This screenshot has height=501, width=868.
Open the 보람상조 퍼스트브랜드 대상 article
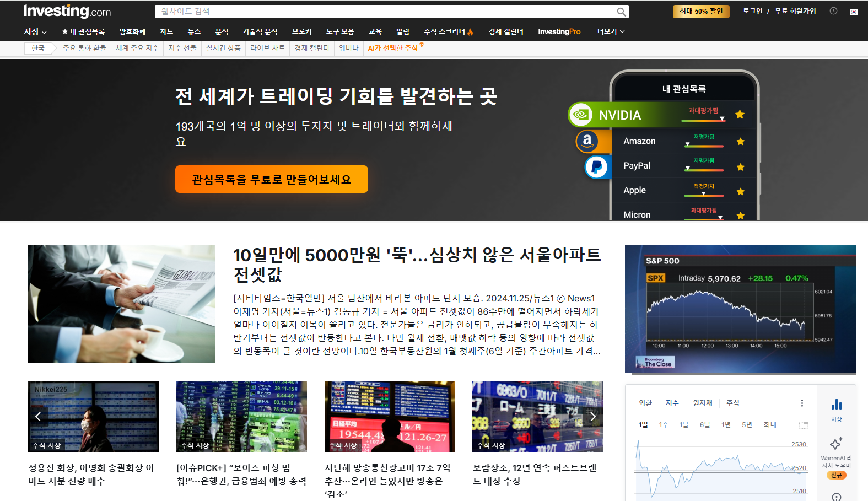(535, 475)
